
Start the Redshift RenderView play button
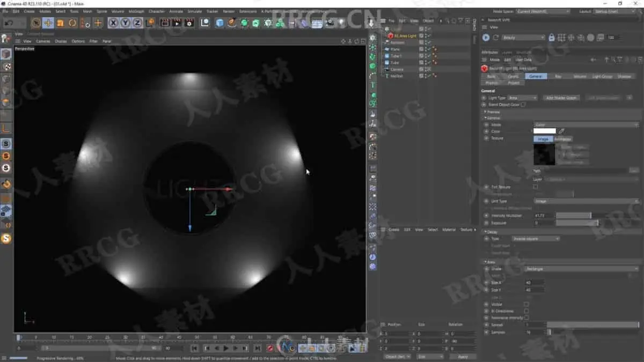tap(486, 38)
